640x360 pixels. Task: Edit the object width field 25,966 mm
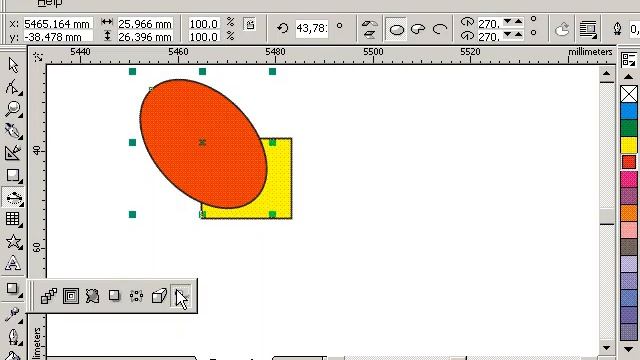click(x=145, y=24)
